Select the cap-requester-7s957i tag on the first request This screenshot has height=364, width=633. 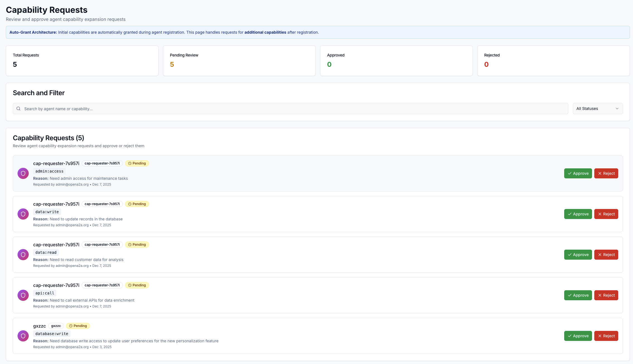[102, 163]
